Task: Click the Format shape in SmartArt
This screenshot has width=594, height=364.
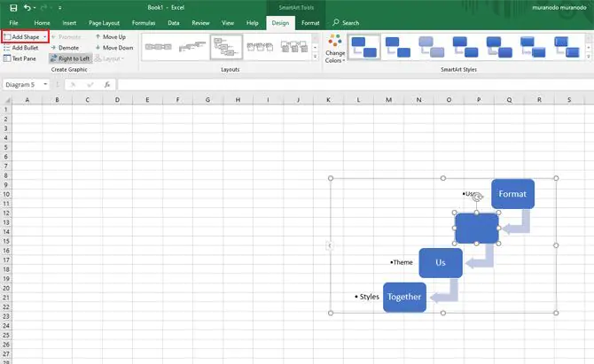Action: click(512, 194)
